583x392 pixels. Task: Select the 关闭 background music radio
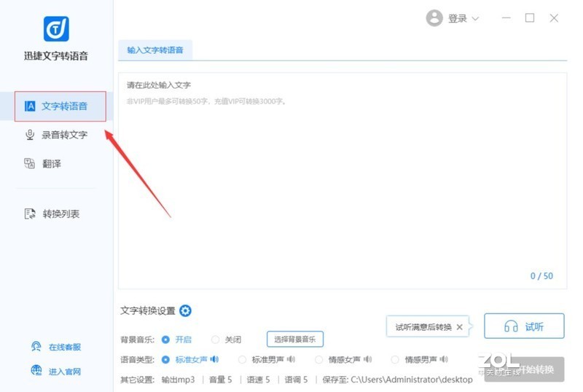215,340
